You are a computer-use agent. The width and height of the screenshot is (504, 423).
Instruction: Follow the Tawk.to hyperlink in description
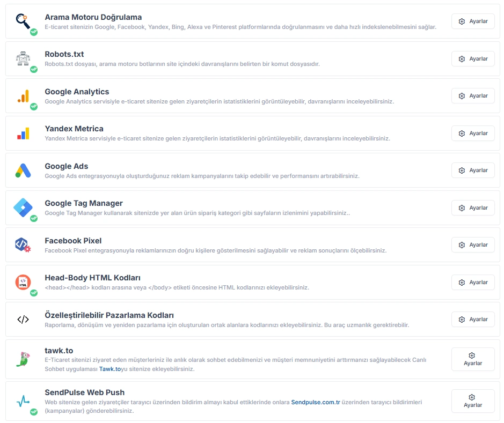coord(110,369)
